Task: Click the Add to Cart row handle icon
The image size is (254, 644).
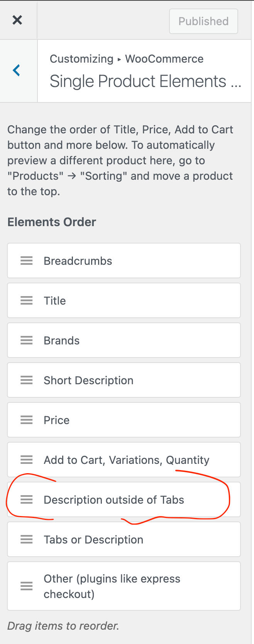Action: [27, 460]
